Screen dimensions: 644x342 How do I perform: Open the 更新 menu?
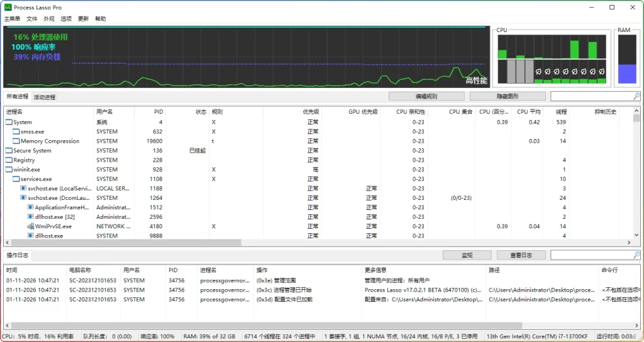pos(84,19)
